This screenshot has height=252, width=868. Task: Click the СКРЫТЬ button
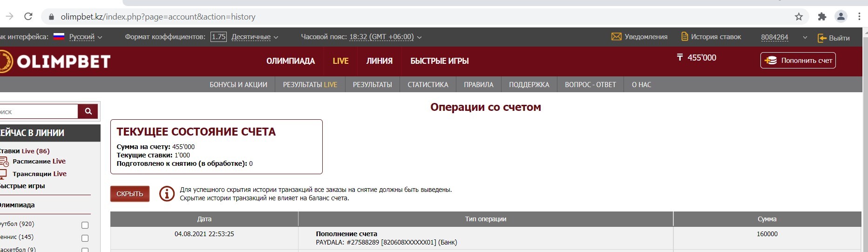(130, 194)
